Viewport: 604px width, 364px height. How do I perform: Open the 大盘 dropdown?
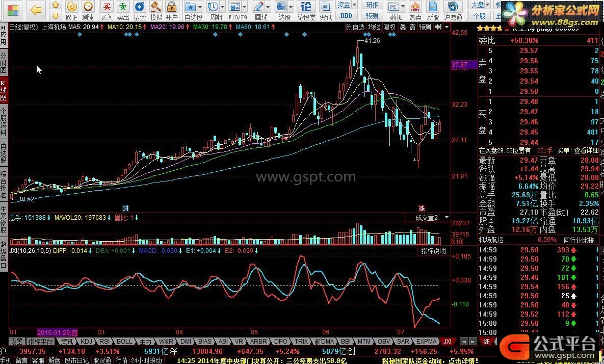pyautogui.click(x=481, y=5)
